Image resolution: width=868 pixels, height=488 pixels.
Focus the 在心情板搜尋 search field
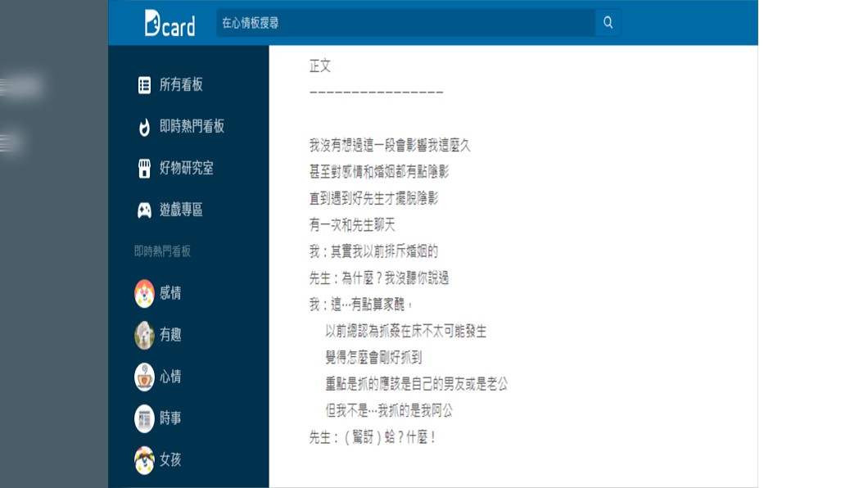(x=406, y=23)
